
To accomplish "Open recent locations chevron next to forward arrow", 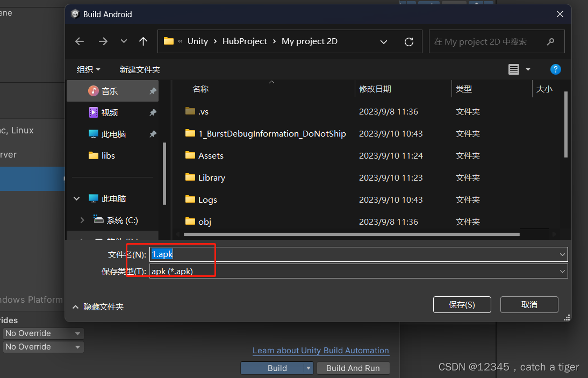I will click(124, 41).
